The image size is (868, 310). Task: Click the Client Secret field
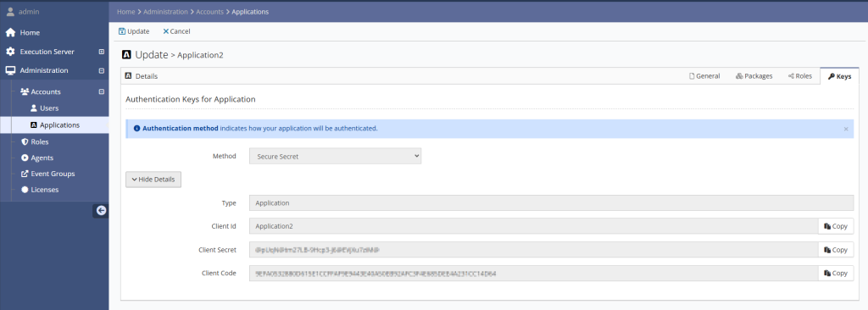tap(534, 250)
